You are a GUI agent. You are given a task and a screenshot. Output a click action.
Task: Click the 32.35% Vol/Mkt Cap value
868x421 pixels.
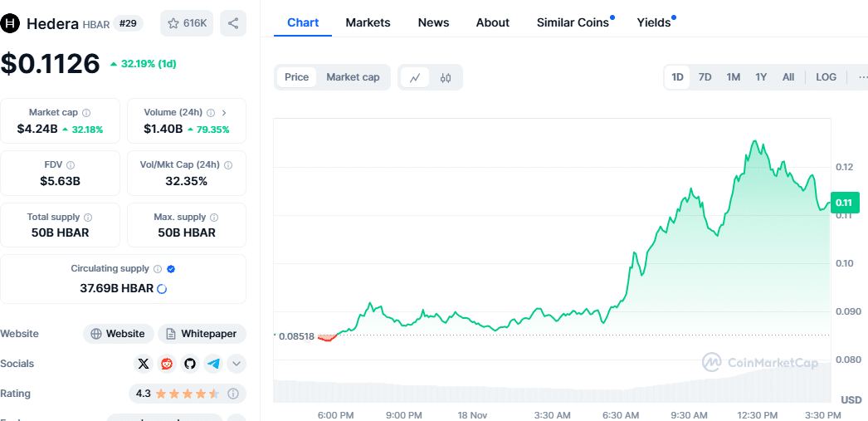pos(187,181)
